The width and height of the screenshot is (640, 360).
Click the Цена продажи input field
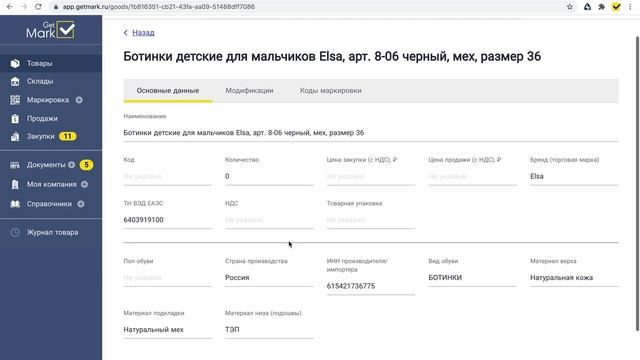tap(472, 176)
